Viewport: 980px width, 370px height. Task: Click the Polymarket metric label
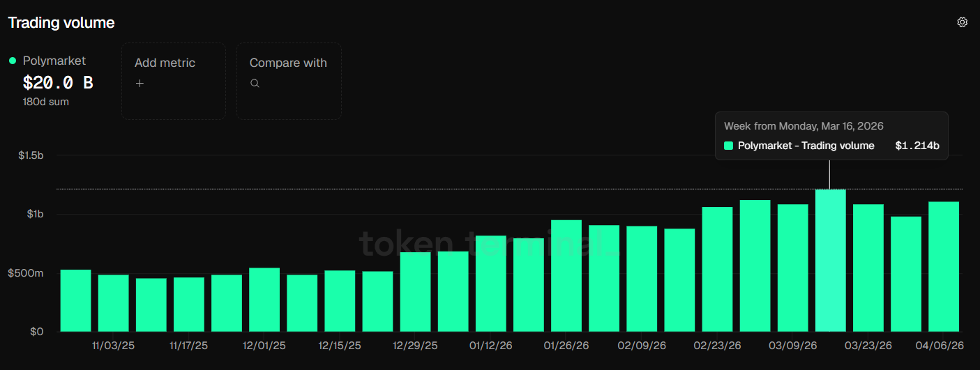click(54, 61)
